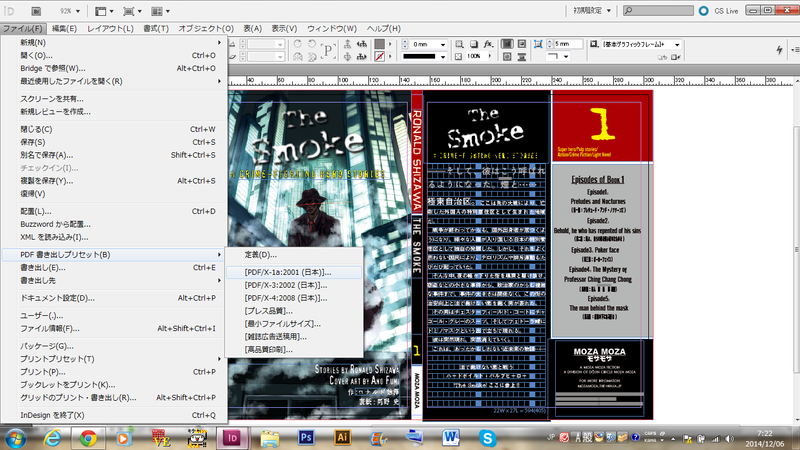The image size is (800, 450).
Task: Choose 書き出し(E)... menu item
Action: tap(115, 267)
